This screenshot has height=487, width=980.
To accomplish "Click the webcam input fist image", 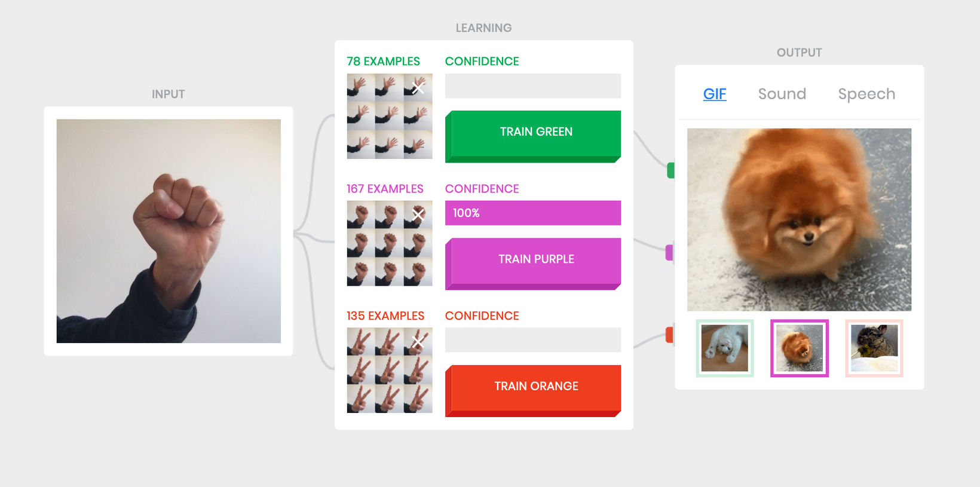I will pos(169,231).
